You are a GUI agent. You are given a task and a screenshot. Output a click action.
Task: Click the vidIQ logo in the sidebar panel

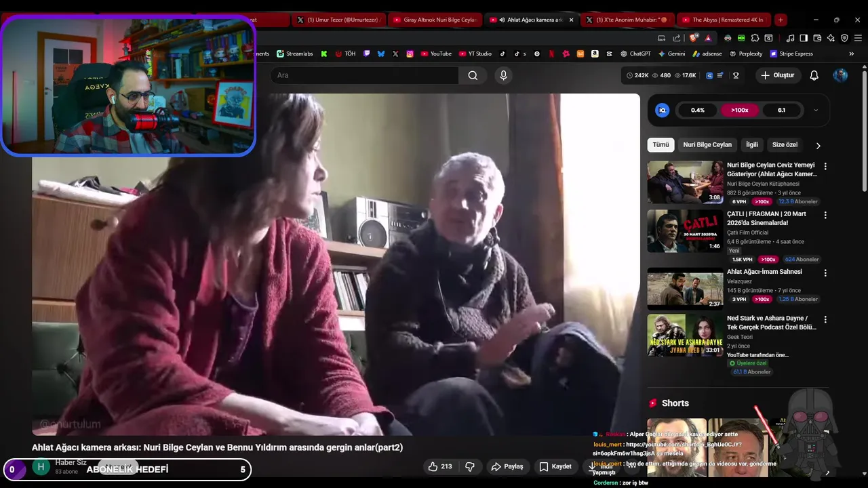[663, 110]
